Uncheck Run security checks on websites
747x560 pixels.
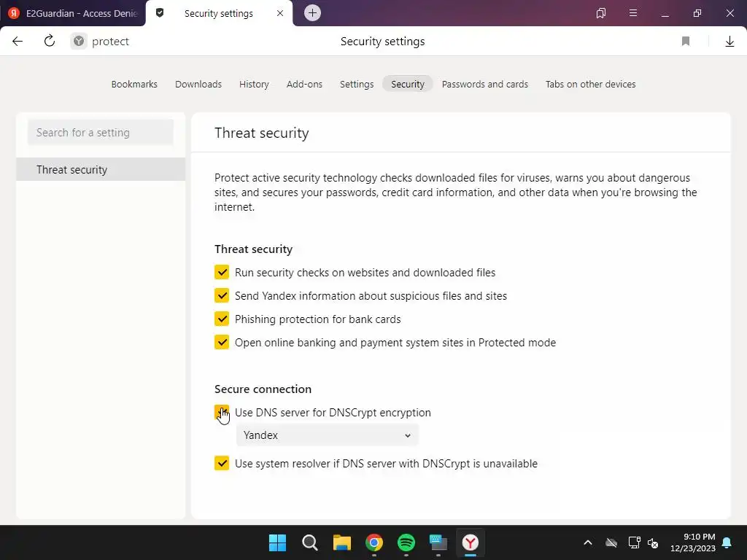tap(222, 273)
